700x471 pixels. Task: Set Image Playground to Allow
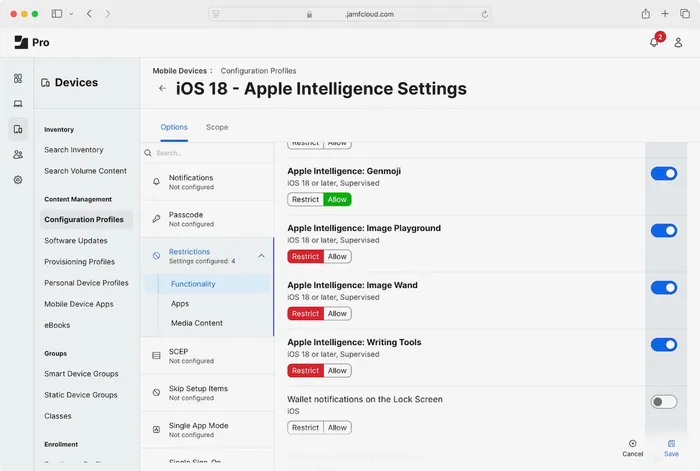pyautogui.click(x=338, y=257)
